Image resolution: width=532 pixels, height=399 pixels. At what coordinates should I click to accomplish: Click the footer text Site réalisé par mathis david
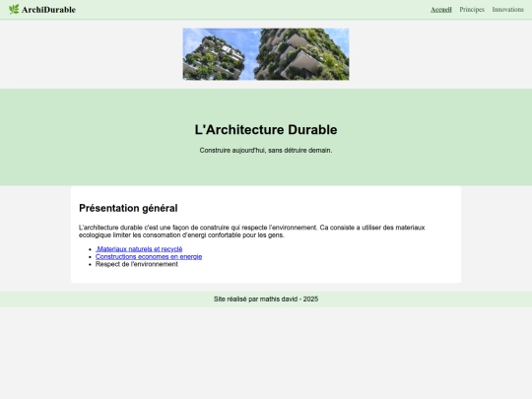point(266,299)
